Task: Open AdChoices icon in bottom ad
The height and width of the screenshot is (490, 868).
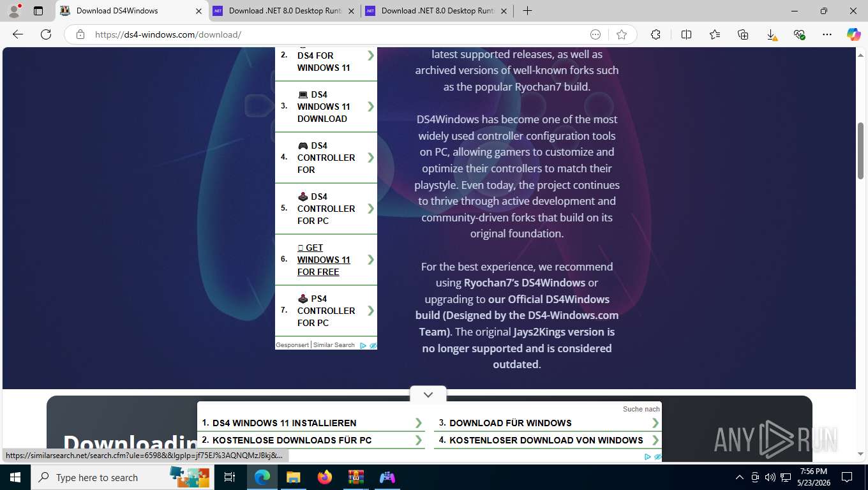Action: (648, 457)
